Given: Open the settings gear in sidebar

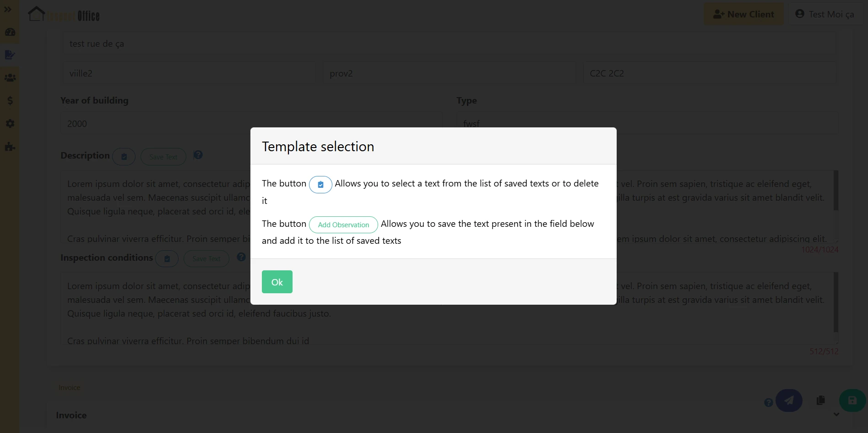Looking at the screenshot, I should pyautogui.click(x=10, y=124).
